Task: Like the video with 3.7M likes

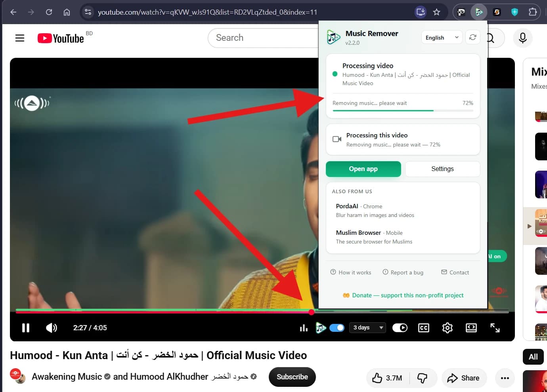Action: (387, 378)
